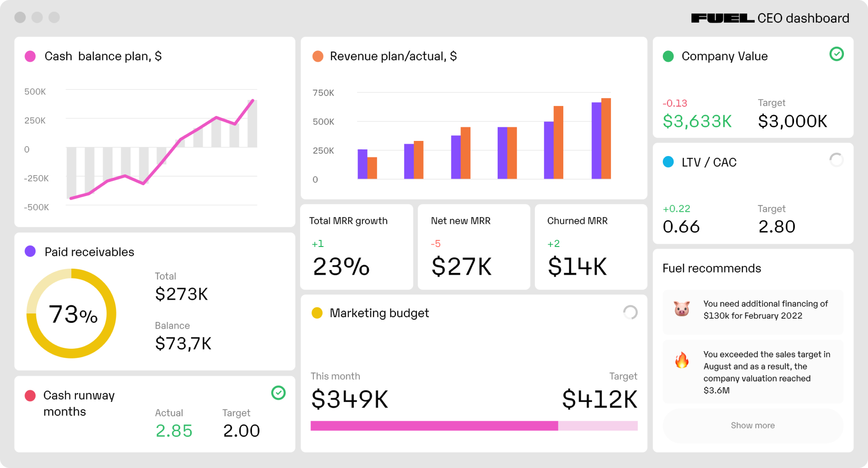The image size is (868, 468).
Task: Open the exceeded sales target recommendation
Action: (753, 372)
